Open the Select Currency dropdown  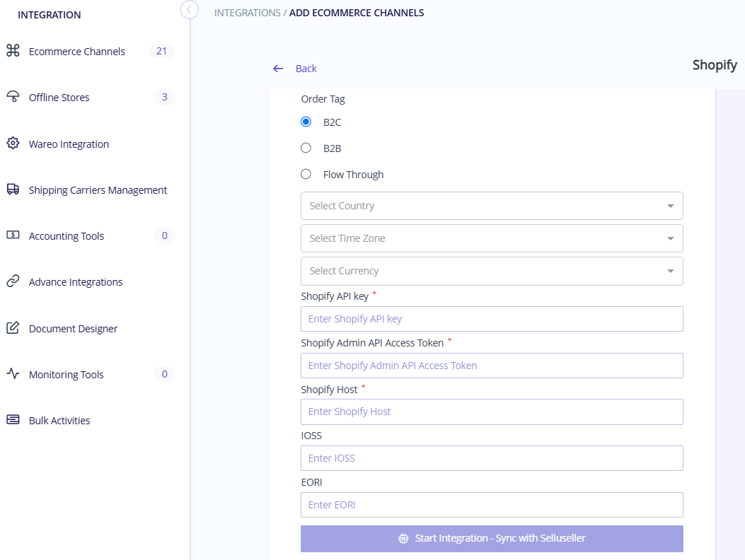click(492, 271)
